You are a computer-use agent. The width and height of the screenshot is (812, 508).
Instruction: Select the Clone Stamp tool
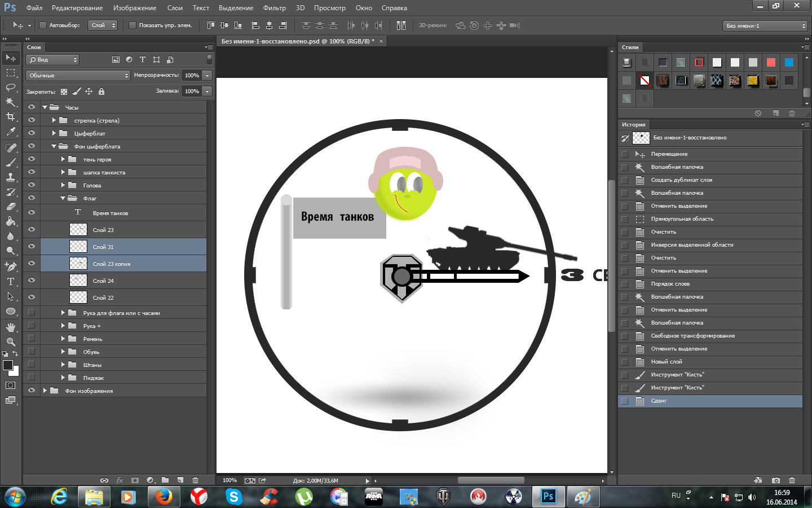click(x=11, y=177)
